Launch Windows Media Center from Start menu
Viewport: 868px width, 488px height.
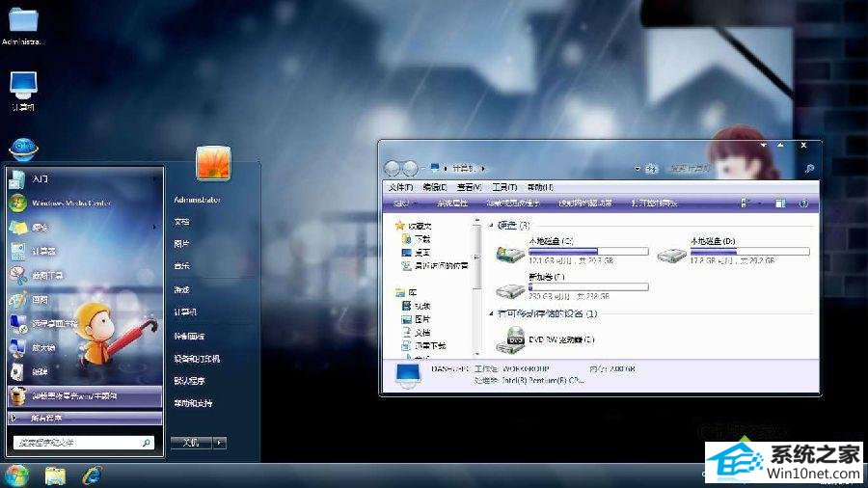point(84,203)
